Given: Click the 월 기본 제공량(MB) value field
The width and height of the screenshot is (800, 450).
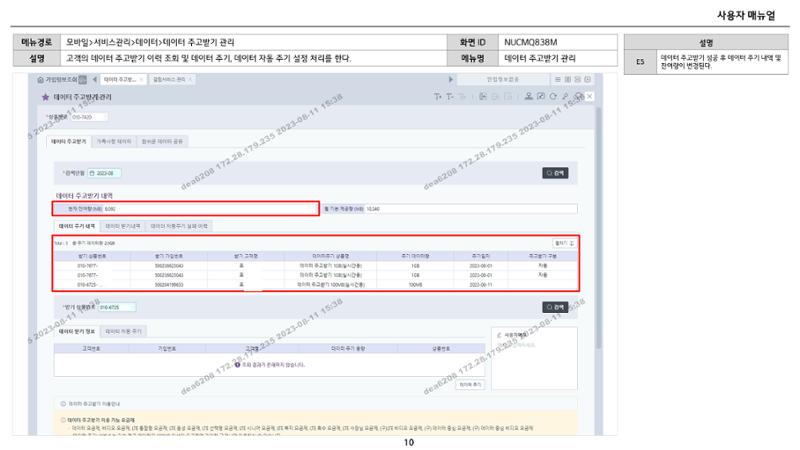Looking at the screenshot, I should 471,209.
